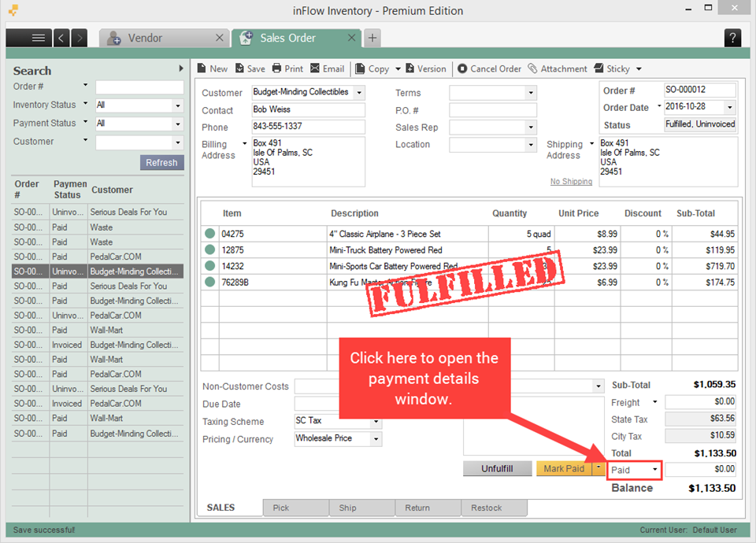Click the Cancel Order icon
756x543 pixels.
tap(462, 69)
